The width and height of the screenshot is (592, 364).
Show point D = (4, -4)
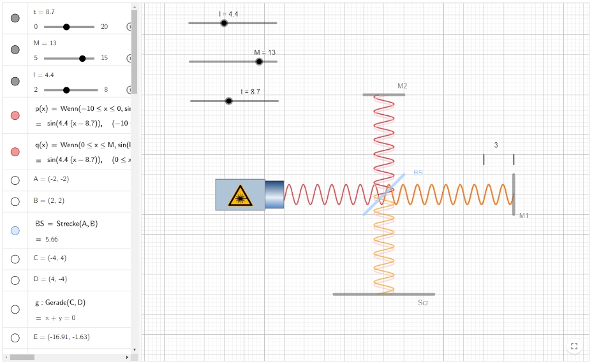tap(15, 280)
